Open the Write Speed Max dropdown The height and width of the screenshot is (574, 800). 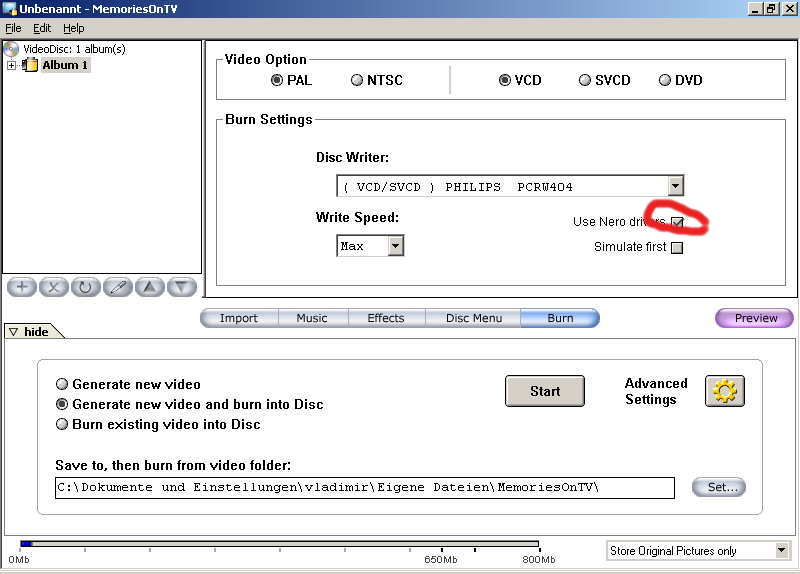pos(395,246)
